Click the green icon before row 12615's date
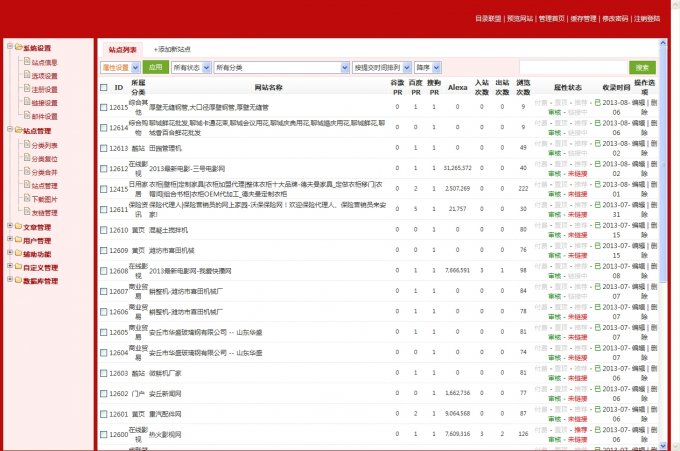Screen dimensions: 680x451 598,103
